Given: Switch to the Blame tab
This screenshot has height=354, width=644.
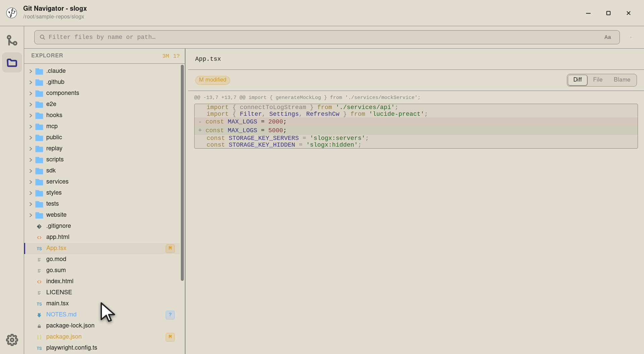Looking at the screenshot, I should pos(622,80).
